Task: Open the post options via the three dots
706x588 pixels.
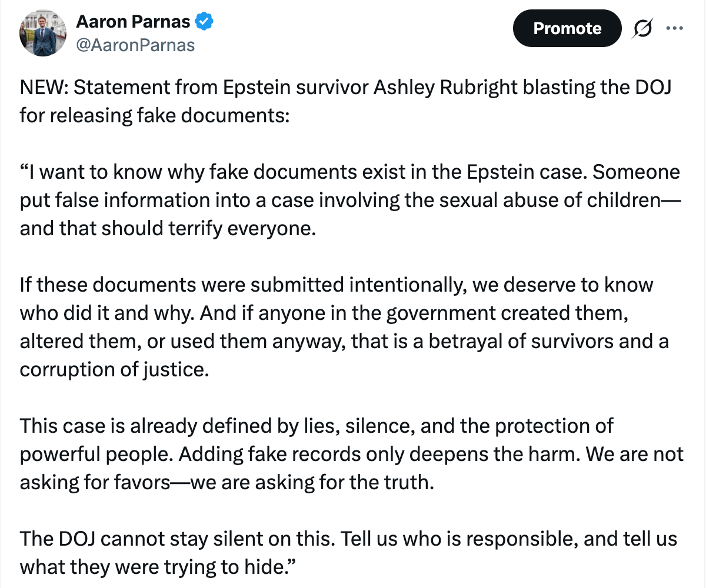Action: pos(675,28)
